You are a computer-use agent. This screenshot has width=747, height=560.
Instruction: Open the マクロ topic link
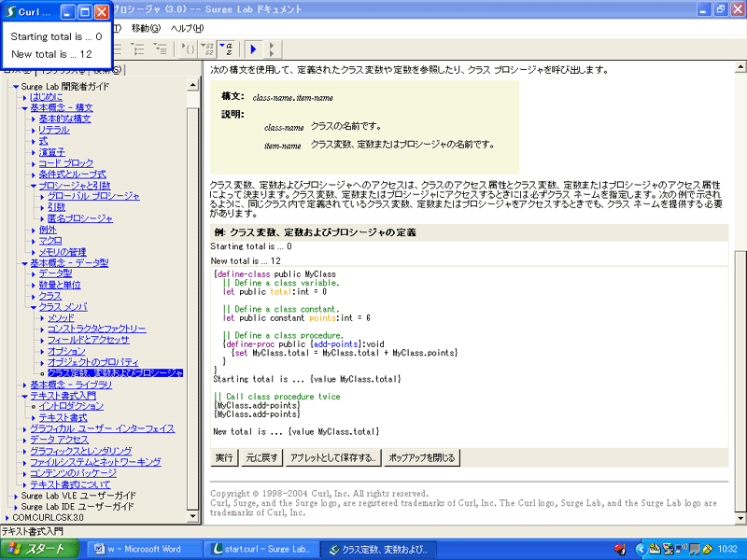(50, 241)
